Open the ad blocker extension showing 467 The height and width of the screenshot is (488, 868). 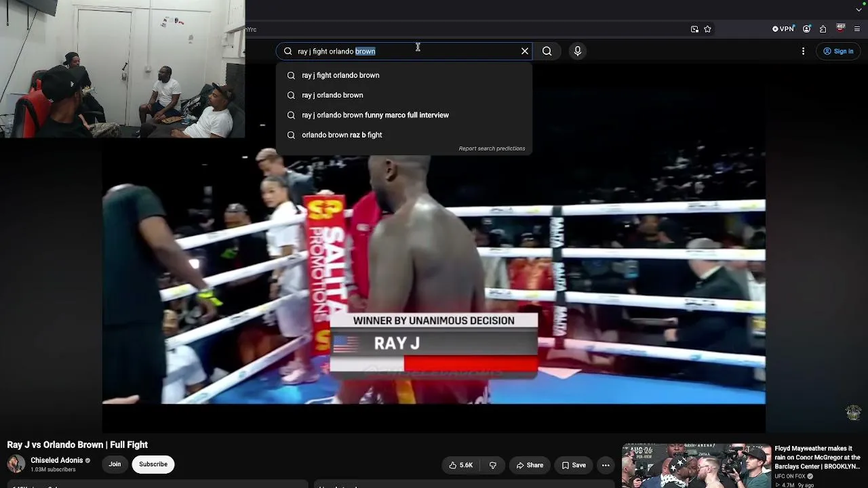click(840, 28)
